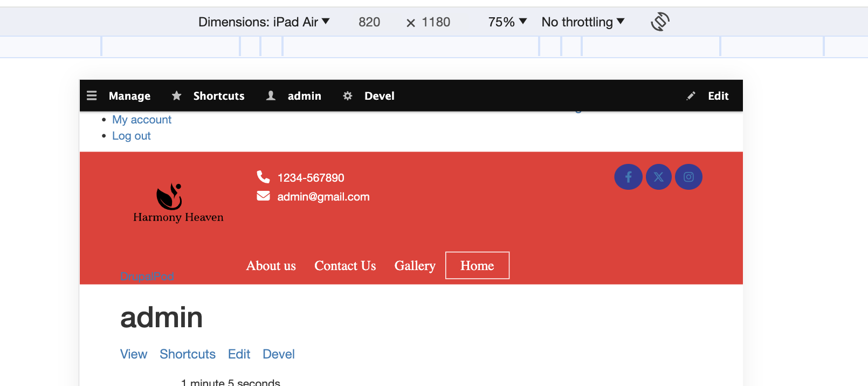Image resolution: width=868 pixels, height=386 pixels.
Task: Open the Dimensions iPad Air dropdown
Action: (264, 22)
